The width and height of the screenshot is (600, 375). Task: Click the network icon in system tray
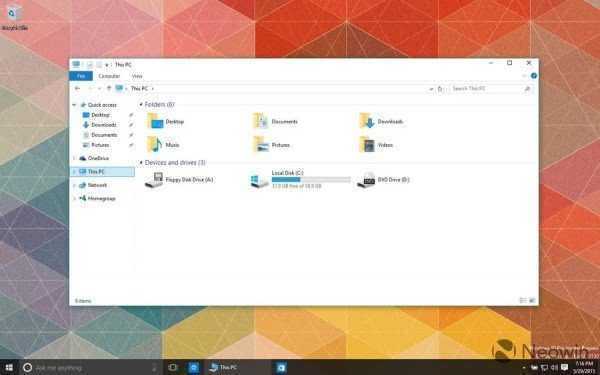pos(544,368)
